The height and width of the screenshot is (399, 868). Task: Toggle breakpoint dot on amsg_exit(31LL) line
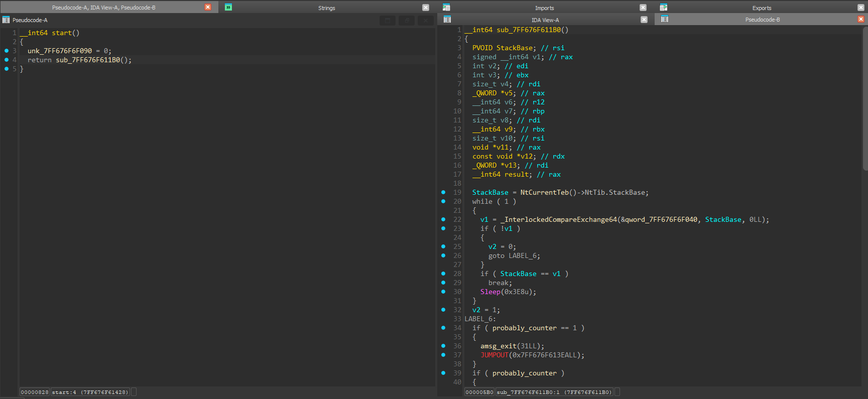443,346
